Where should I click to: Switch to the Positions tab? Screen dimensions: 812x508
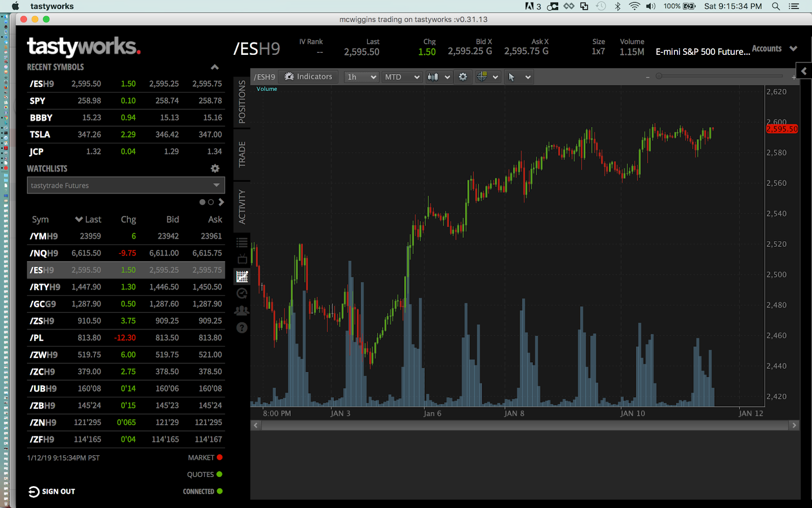pyautogui.click(x=242, y=102)
